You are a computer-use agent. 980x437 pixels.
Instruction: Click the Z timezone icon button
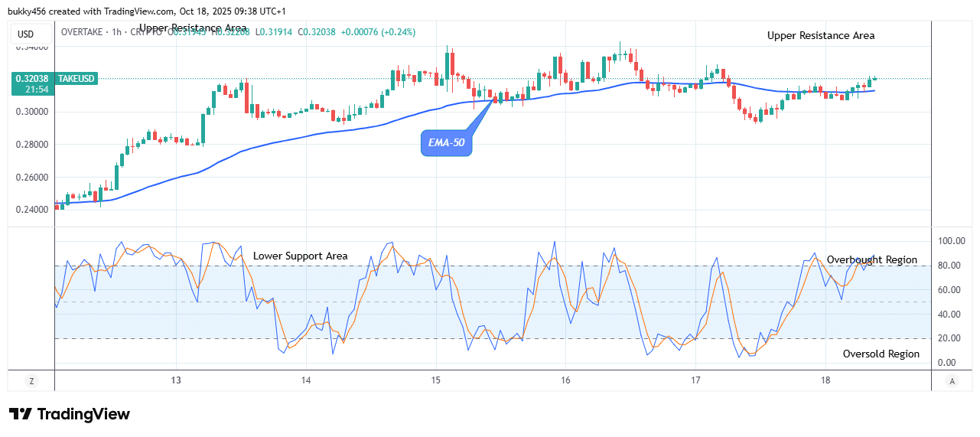pos(31,380)
